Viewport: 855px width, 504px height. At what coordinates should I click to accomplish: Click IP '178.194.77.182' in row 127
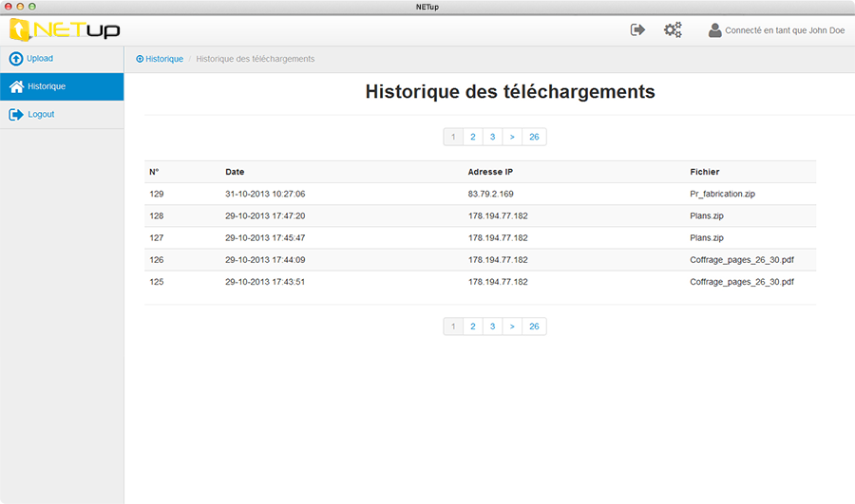(x=498, y=237)
